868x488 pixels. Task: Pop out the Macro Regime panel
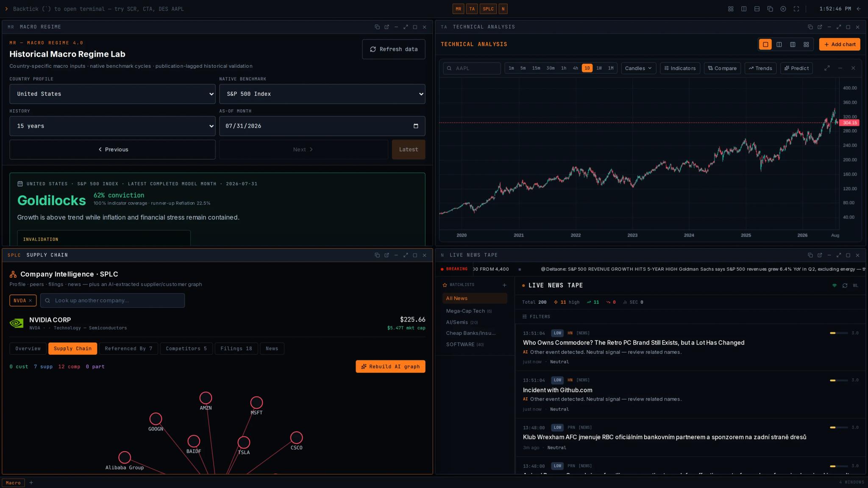pyautogui.click(x=387, y=27)
